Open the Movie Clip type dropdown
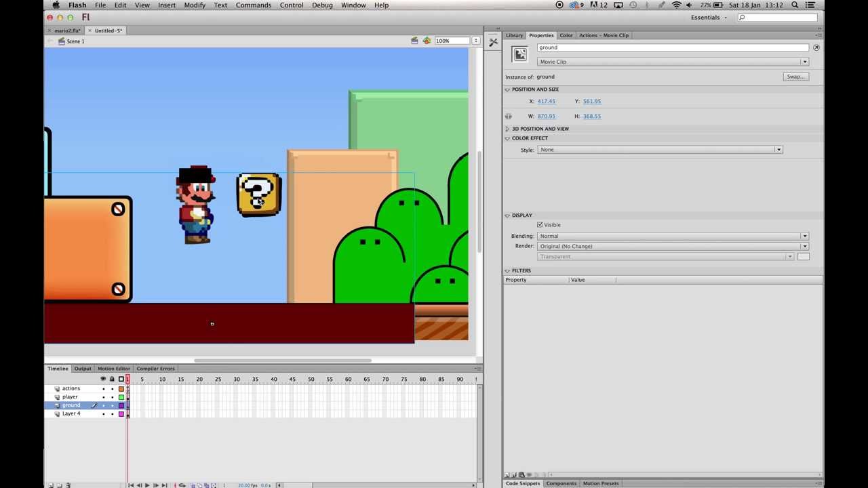 click(x=673, y=62)
